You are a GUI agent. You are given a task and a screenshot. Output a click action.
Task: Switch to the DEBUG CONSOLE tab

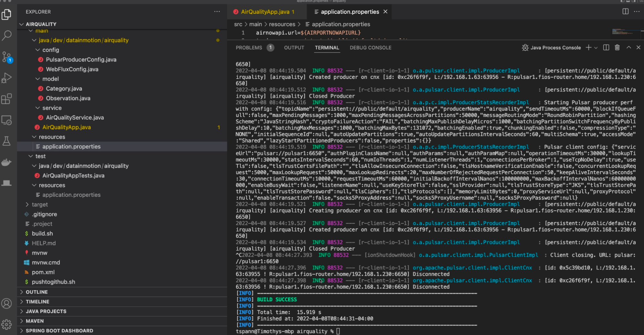[x=370, y=48]
